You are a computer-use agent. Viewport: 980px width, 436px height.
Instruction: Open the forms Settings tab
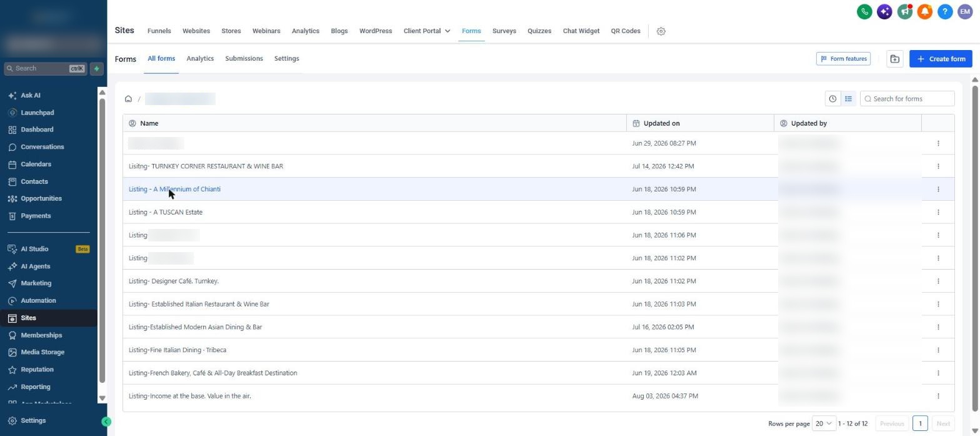(x=286, y=59)
